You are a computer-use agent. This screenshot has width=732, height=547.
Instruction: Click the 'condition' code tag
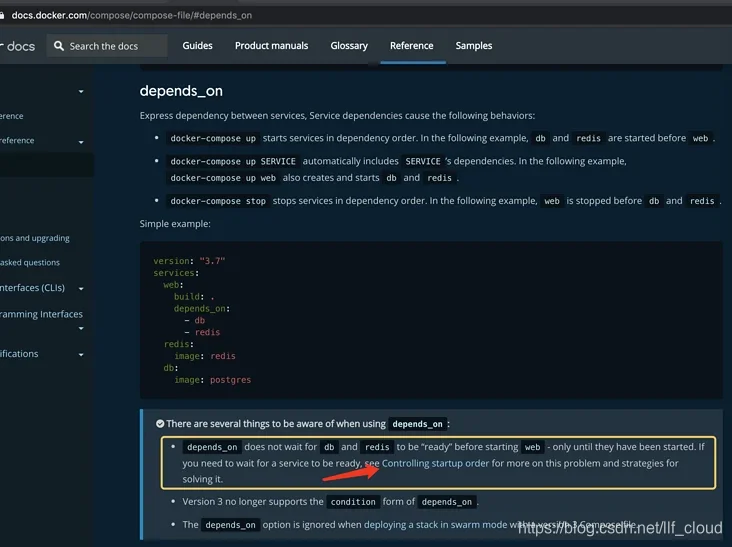pyautogui.click(x=353, y=502)
